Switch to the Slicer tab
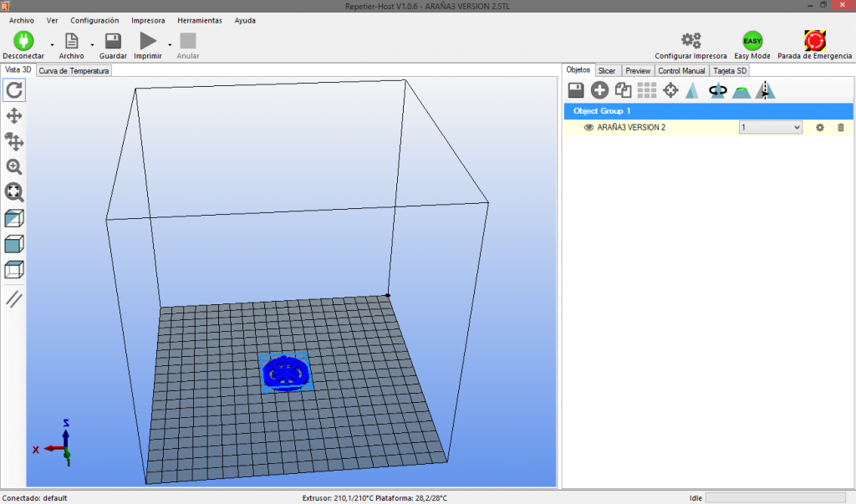Image resolution: width=856 pixels, height=504 pixels. click(x=606, y=71)
